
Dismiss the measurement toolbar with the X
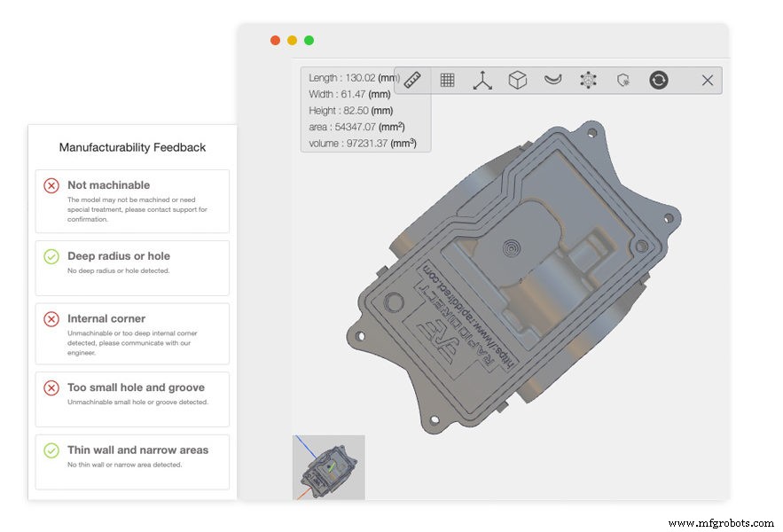pos(707,79)
